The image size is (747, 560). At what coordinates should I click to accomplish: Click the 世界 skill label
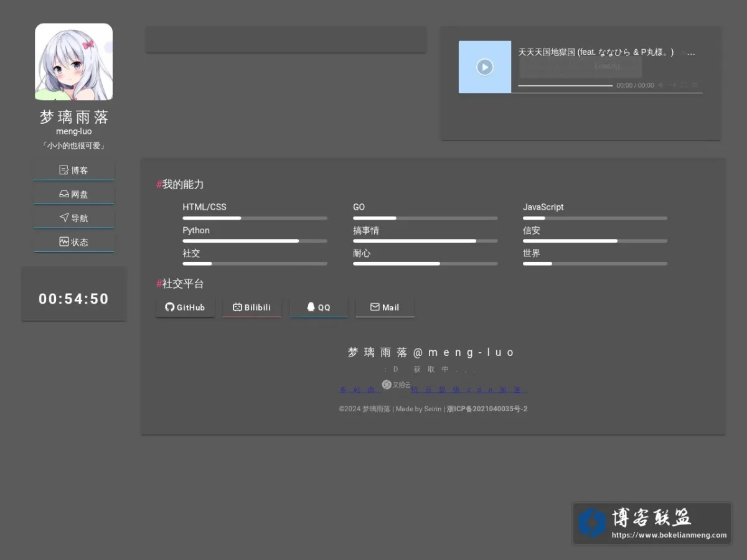532,253
